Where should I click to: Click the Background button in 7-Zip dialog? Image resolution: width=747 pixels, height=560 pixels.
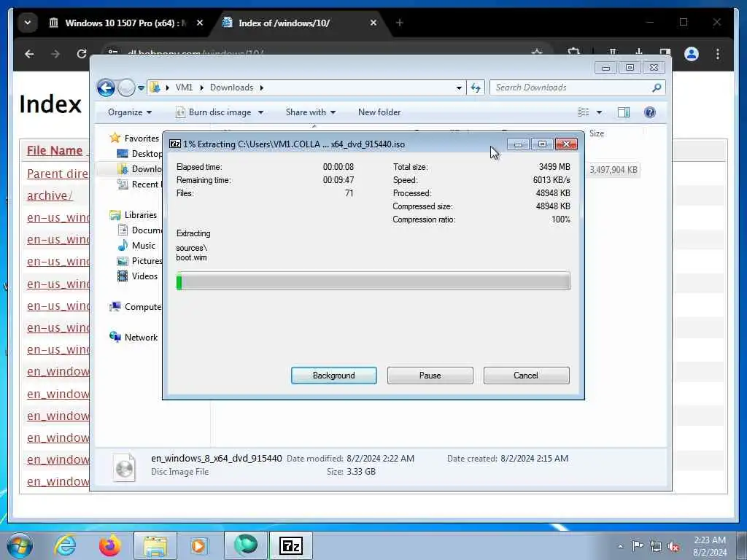click(x=333, y=376)
